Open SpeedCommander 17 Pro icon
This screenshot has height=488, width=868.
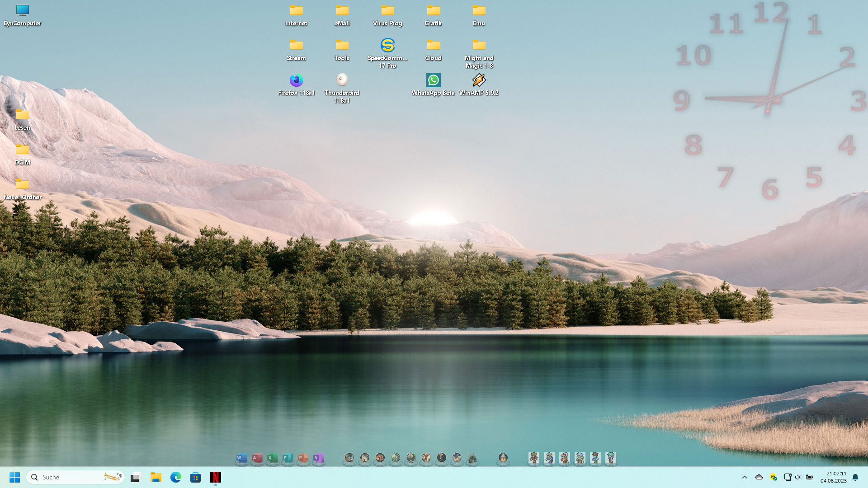tap(387, 46)
